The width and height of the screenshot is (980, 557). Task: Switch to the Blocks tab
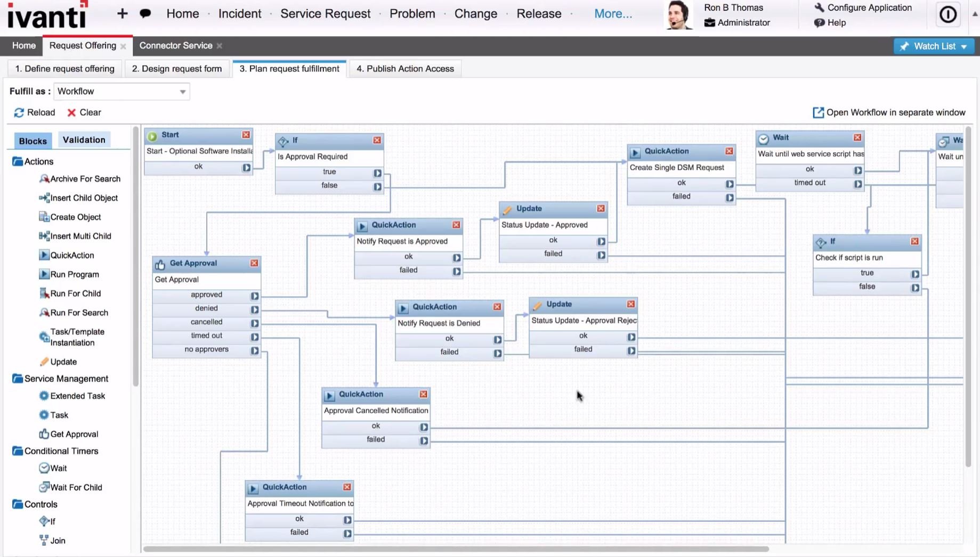click(33, 141)
